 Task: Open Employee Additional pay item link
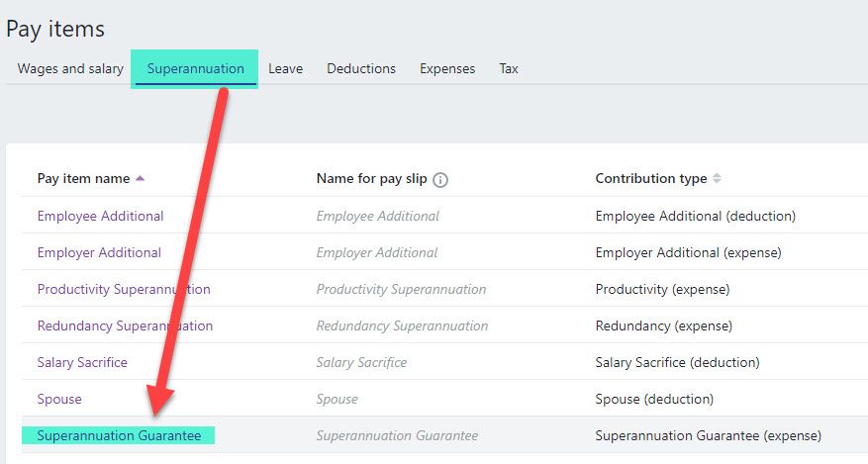coord(100,216)
